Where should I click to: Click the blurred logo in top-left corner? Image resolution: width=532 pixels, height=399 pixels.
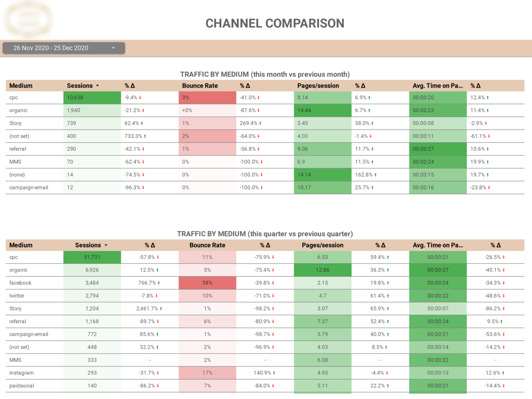[x=28, y=19]
